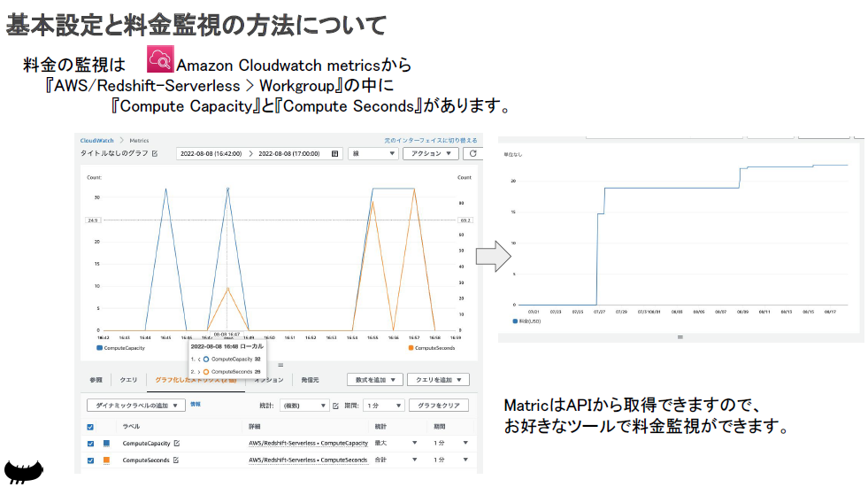The height and width of the screenshot is (495, 868).
Task: Click start time 2022-08-08 (16:42:00) field
Action: pos(211,153)
